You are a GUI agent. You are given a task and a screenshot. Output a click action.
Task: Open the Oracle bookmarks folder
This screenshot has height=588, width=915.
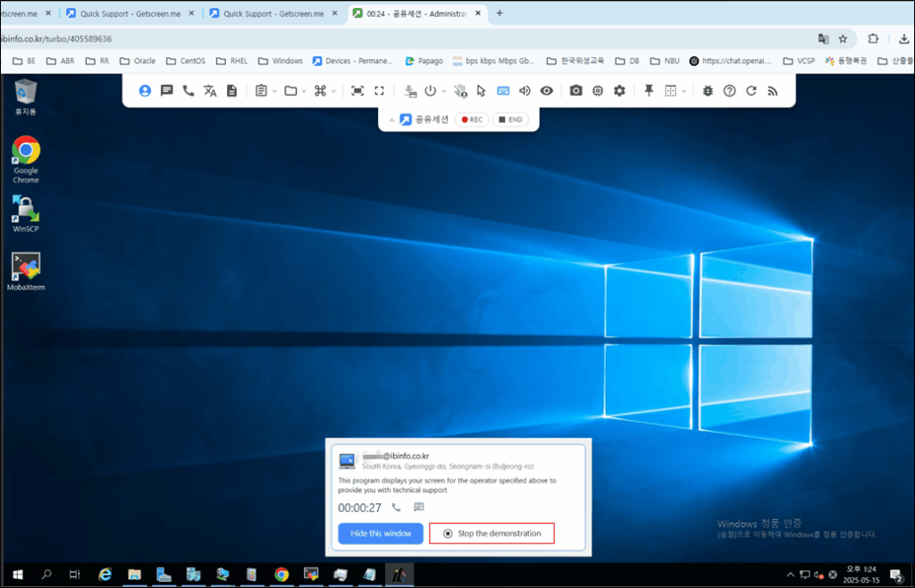pos(137,61)
